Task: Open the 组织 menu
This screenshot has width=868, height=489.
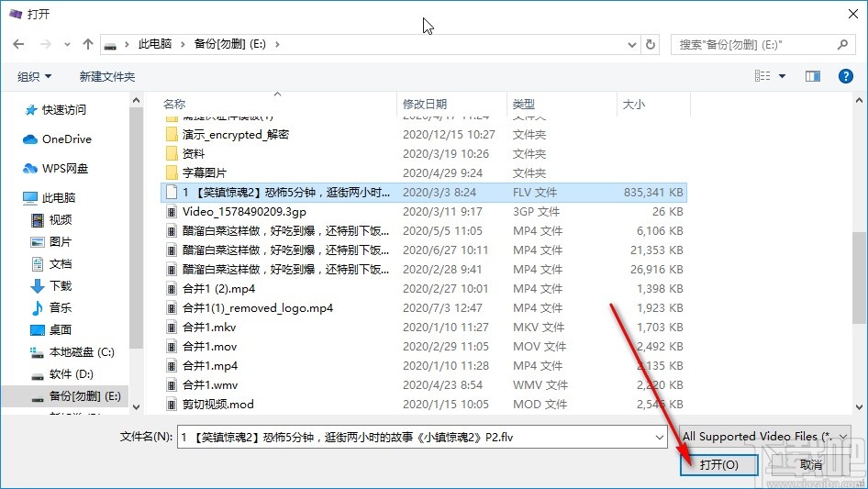Action: point(34,76)
